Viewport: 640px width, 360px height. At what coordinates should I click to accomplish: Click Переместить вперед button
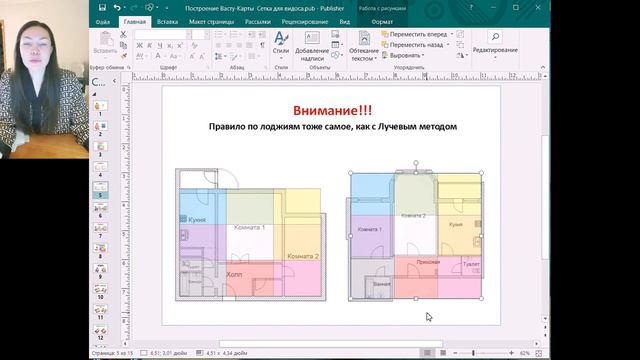click(x=415, y=34)
